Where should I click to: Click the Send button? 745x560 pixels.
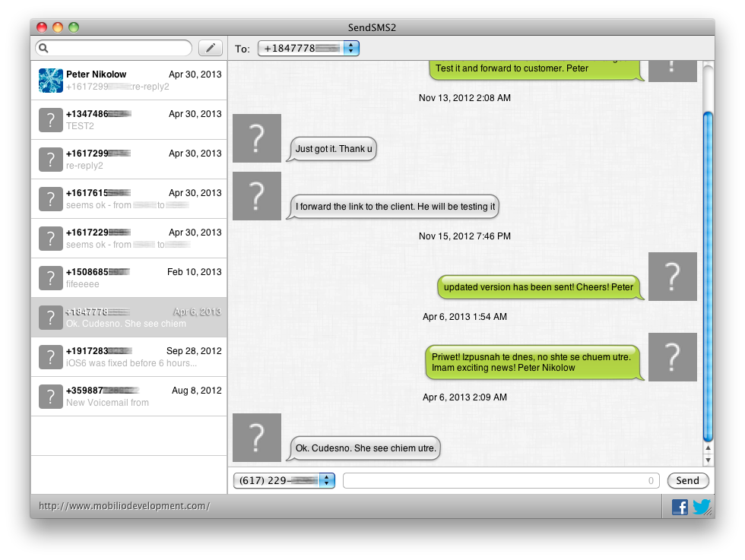click(688, 481)
